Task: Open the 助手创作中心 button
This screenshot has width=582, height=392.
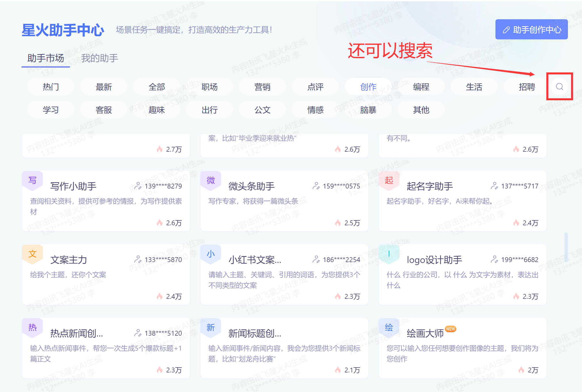Action: [x=531, y=30]
